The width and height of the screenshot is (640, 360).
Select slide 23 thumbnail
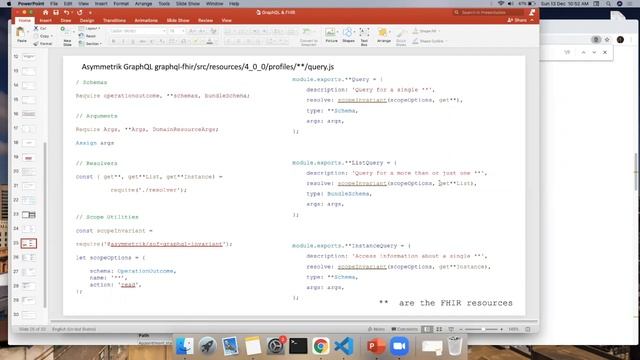(x=29, y=214)
